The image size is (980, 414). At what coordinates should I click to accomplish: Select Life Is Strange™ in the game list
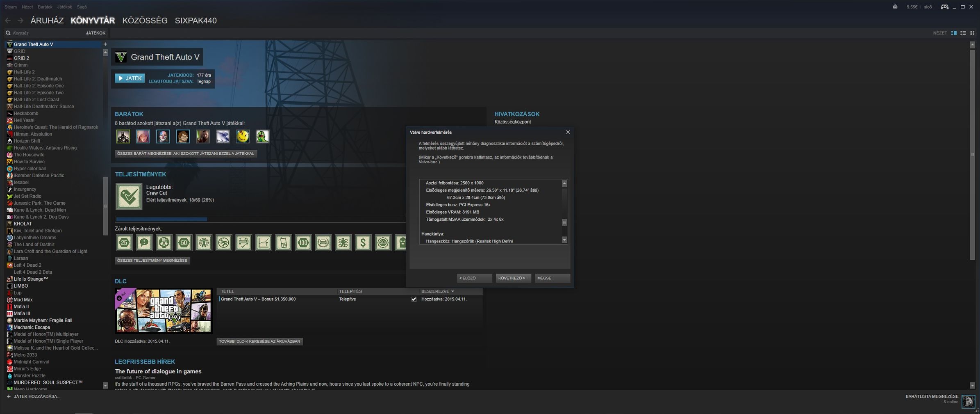tap(31, 279)
